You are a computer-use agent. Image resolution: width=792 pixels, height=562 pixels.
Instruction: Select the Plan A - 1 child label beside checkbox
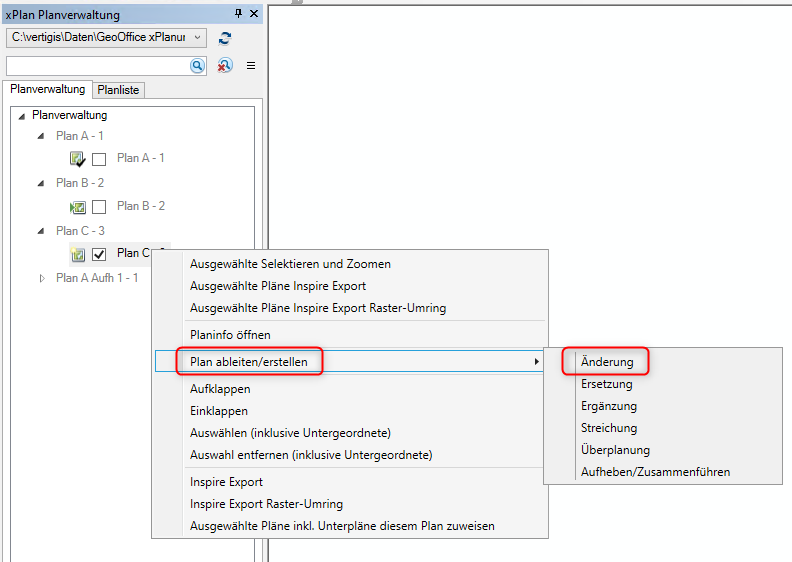pyautogui.click(x=140, y=158)
